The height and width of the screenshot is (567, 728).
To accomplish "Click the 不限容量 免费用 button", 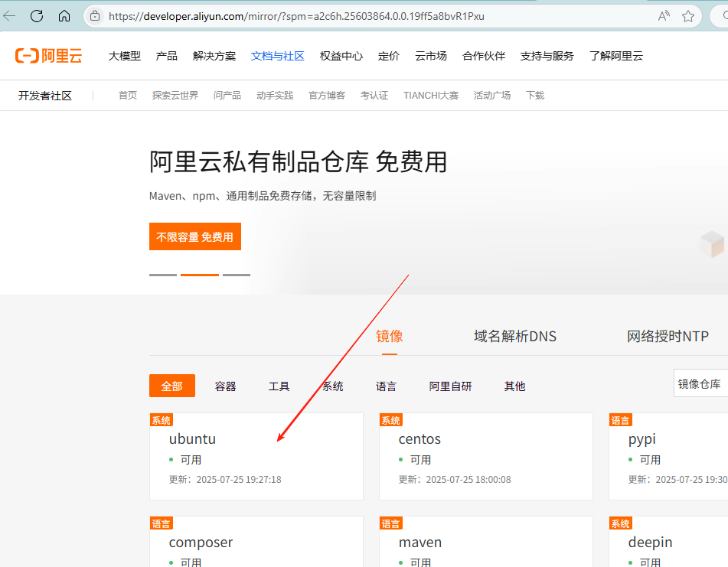I will [x=195, y=236].
